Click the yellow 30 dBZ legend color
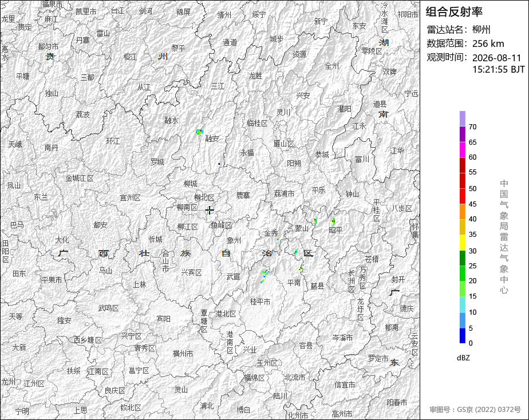This screenshot has height=420, width=529. pyautogui.click(x=463, y=243)
